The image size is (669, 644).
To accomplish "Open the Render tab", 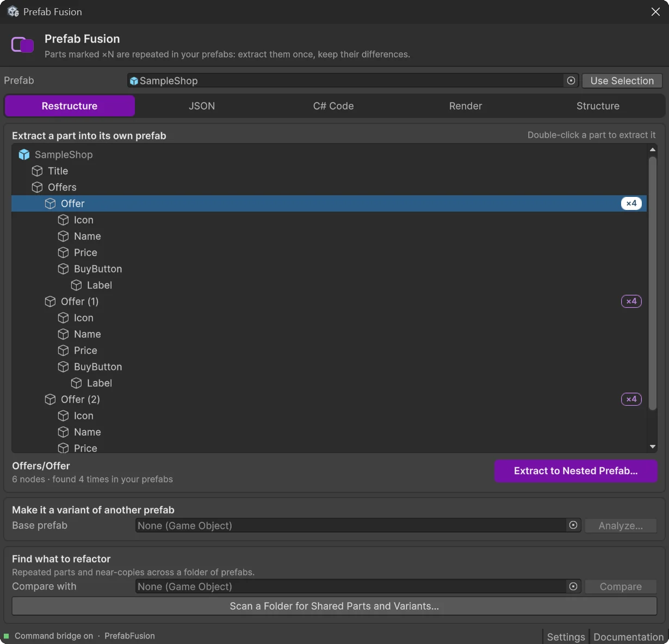I will click(x=466, y=106).
